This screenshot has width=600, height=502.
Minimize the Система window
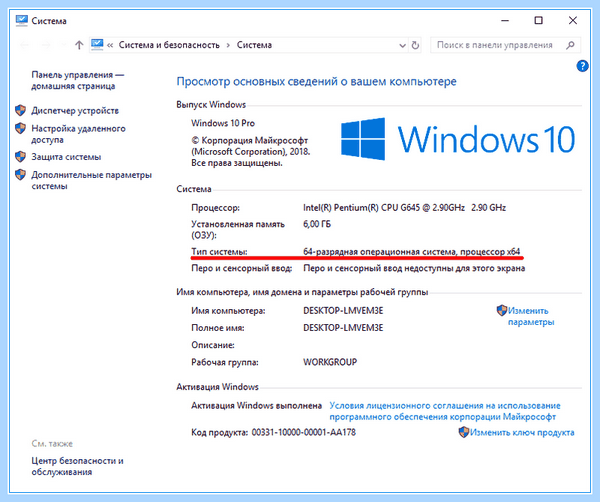505,20
